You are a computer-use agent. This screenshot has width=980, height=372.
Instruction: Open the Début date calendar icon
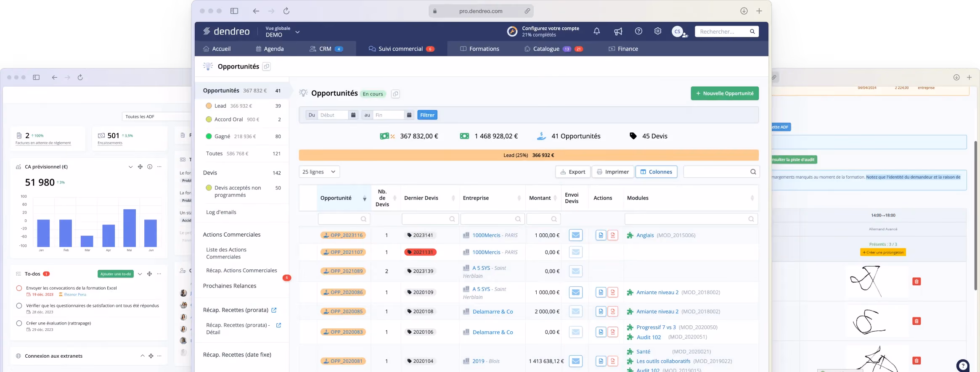(353, 115)
